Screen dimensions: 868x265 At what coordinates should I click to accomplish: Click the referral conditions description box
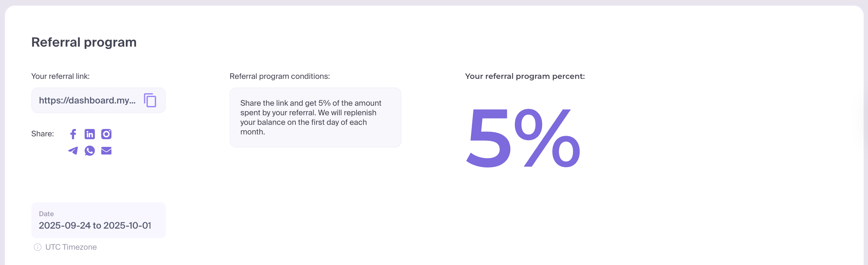click(x=315, y=117)
